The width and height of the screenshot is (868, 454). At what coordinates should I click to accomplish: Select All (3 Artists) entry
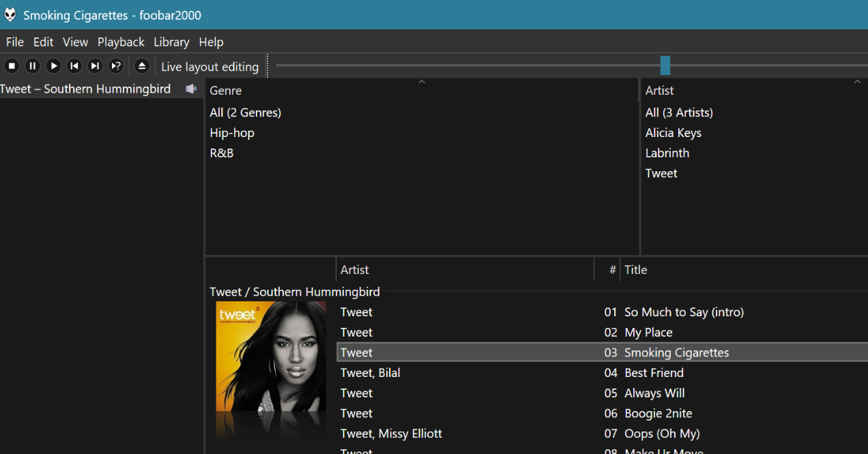(x=679, y=112)
